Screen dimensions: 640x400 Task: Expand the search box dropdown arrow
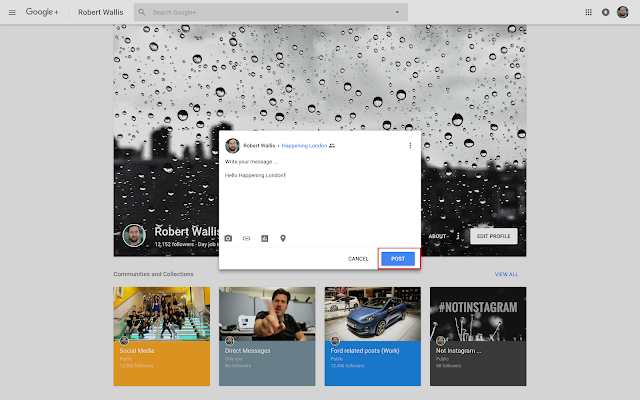pos(397,12)
